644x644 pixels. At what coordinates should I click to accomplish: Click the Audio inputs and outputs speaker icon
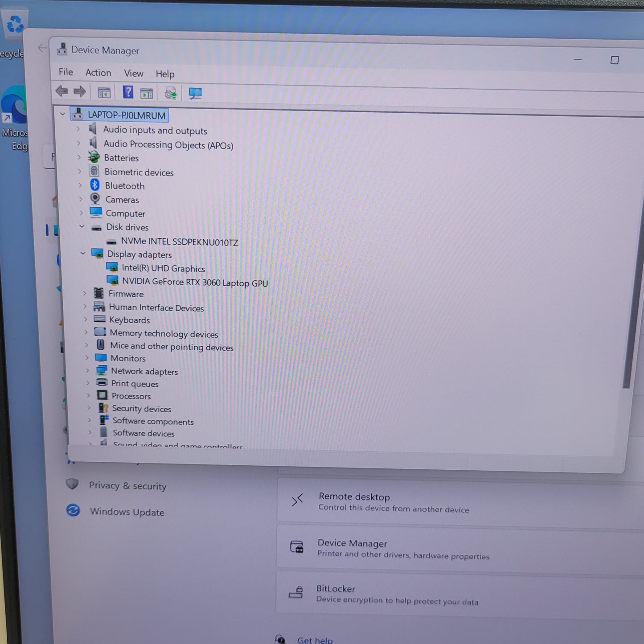(x=93, y=129)
